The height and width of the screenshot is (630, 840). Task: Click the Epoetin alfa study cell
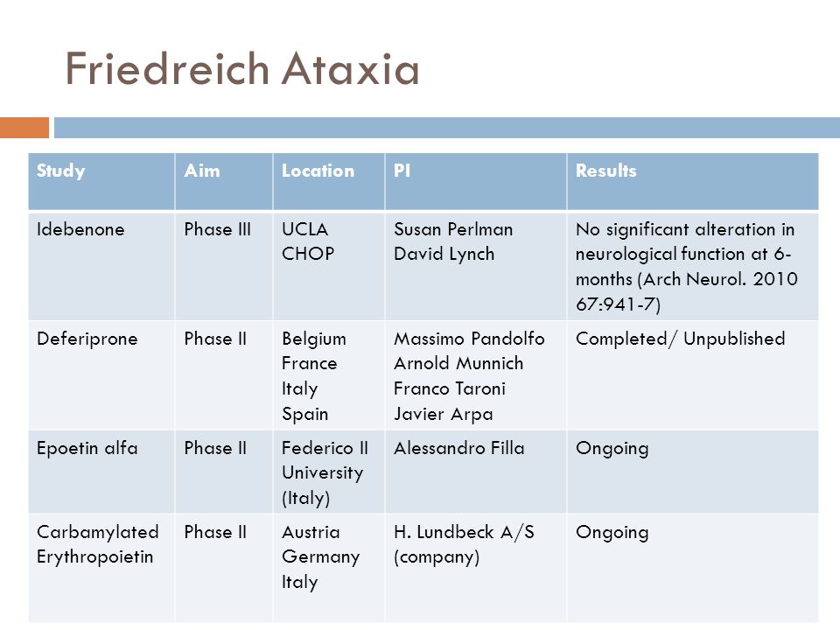tap(101, 472)
